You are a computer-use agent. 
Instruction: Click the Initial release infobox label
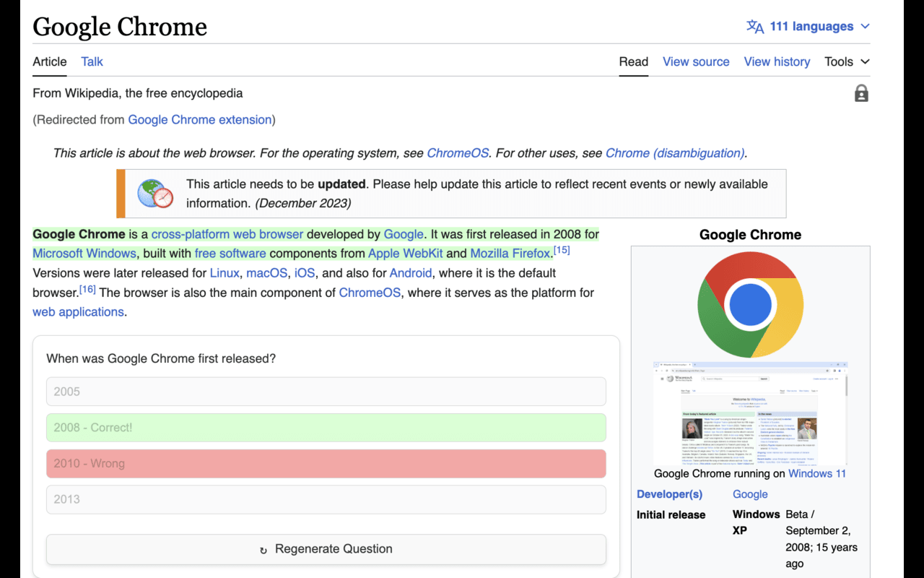click(x=671, y=515)
